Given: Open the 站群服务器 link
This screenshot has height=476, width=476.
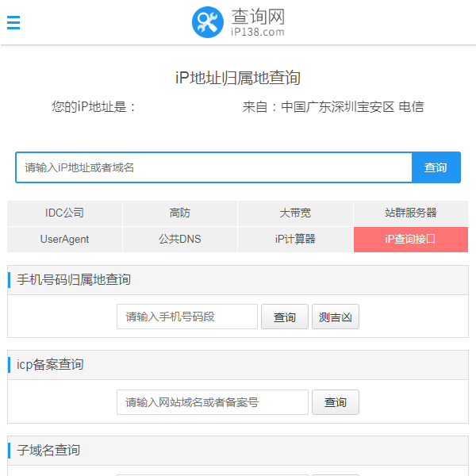Looking at the screenshot, I should 411,213.
